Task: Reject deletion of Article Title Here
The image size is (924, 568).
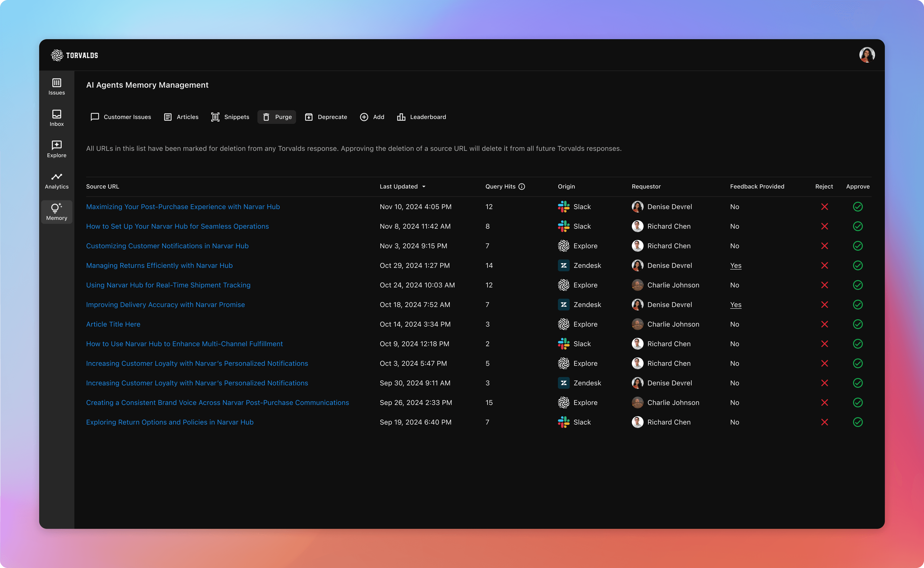Action: pyautogui.click(x=824, y=324)
